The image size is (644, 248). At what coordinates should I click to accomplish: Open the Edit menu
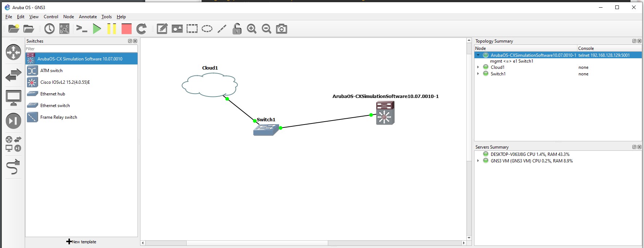(x=21, y=17)
